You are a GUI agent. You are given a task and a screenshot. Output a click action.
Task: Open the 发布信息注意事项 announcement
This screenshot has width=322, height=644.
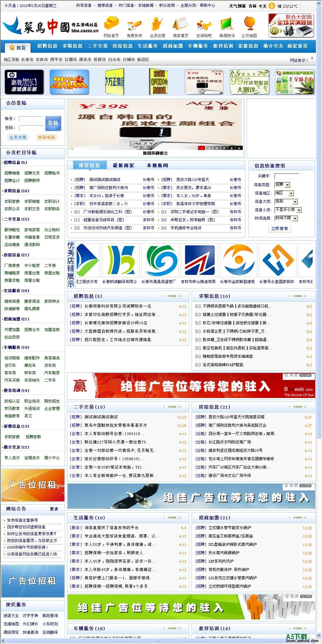[22, 520]
